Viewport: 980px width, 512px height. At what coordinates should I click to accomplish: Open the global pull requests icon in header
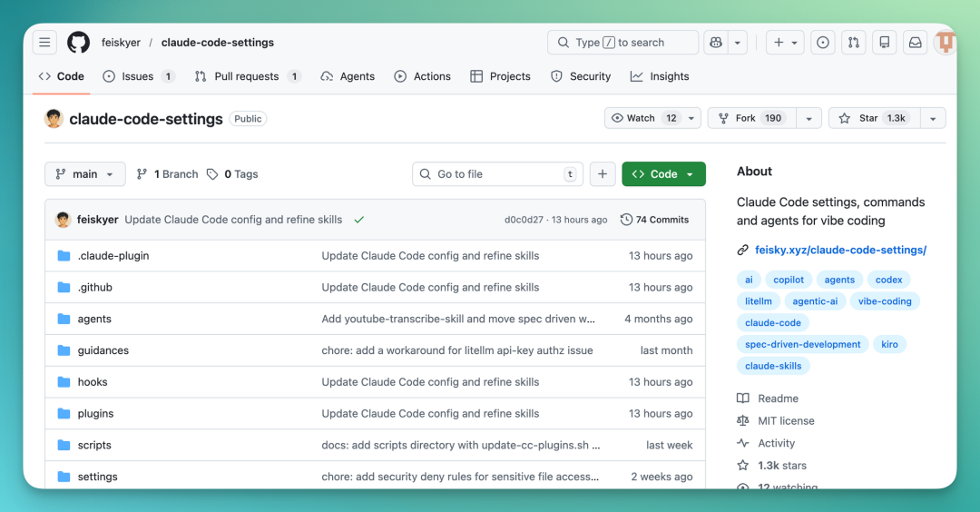click(854, 43)
